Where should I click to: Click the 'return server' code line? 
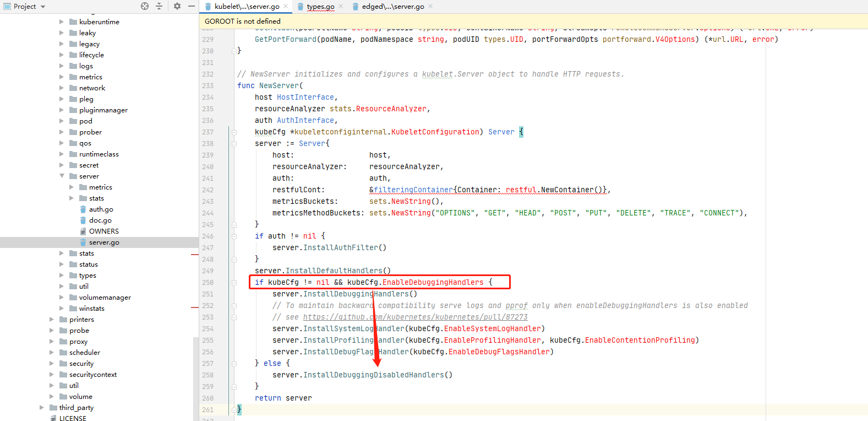point(283,398)
